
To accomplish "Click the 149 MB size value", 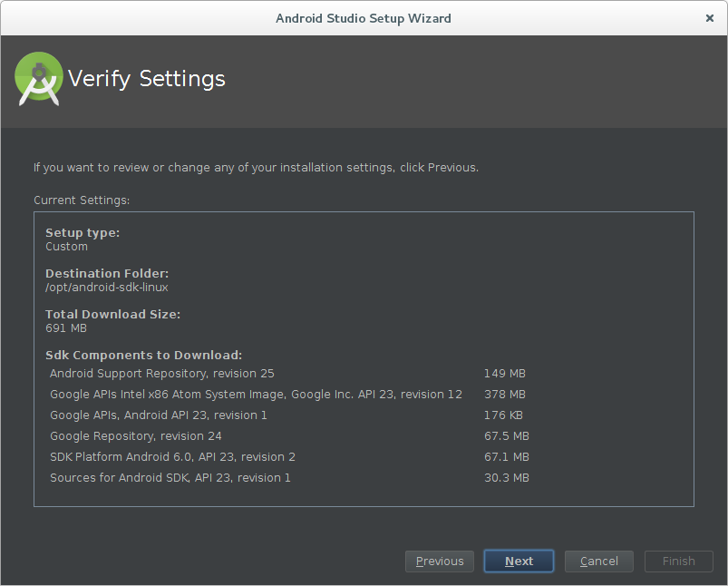I will pyautogui.click(x=505, y=374).
